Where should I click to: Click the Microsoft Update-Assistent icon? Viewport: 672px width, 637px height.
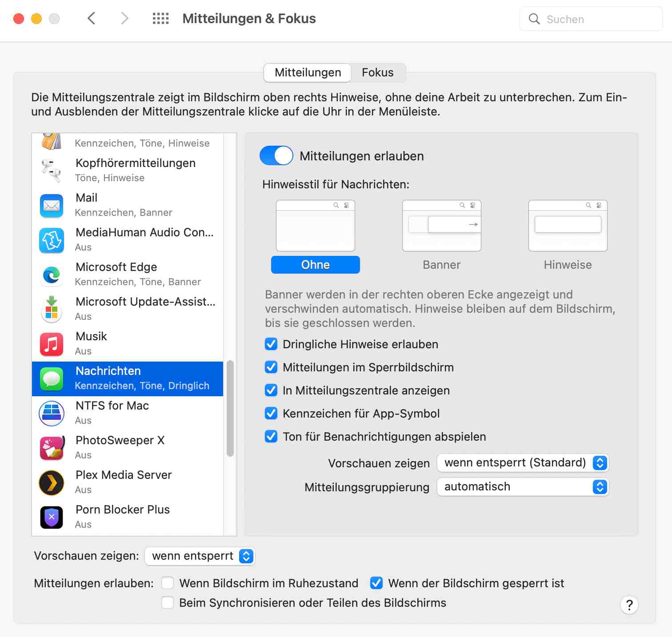[52, 309]
